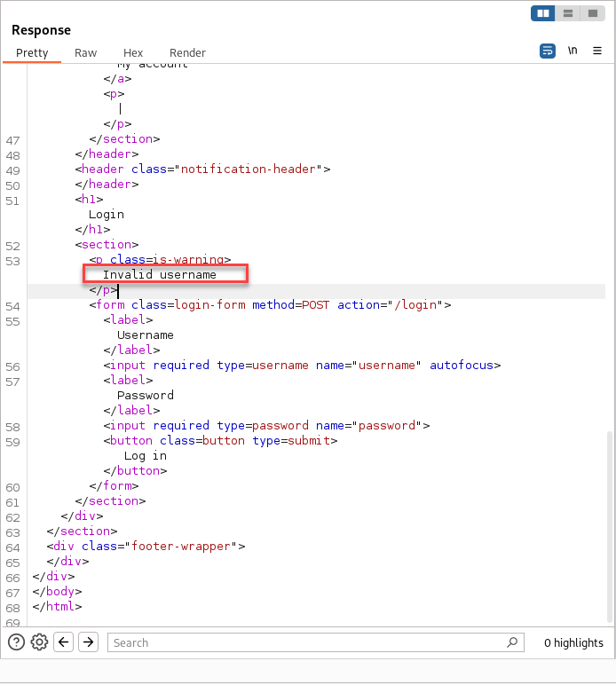Switch to the Hex tab

[x=133, y=53]
